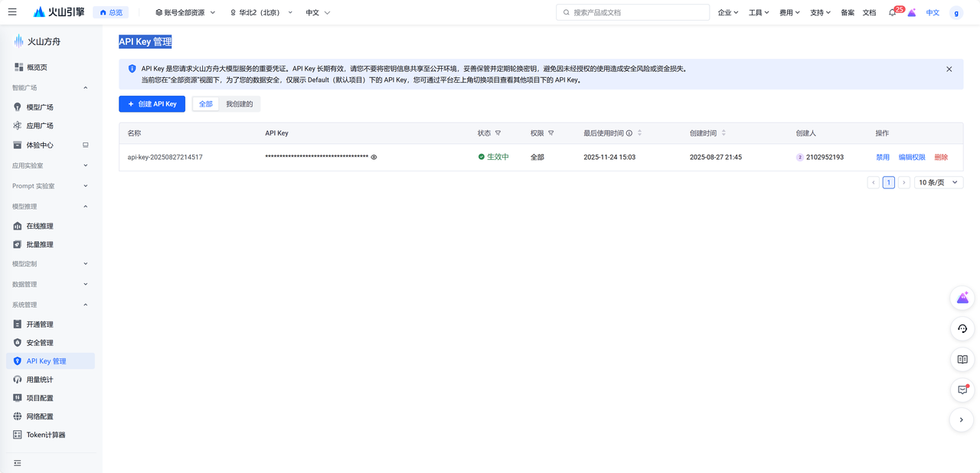Click the floating customer service headset button

(x=962, y=329)
